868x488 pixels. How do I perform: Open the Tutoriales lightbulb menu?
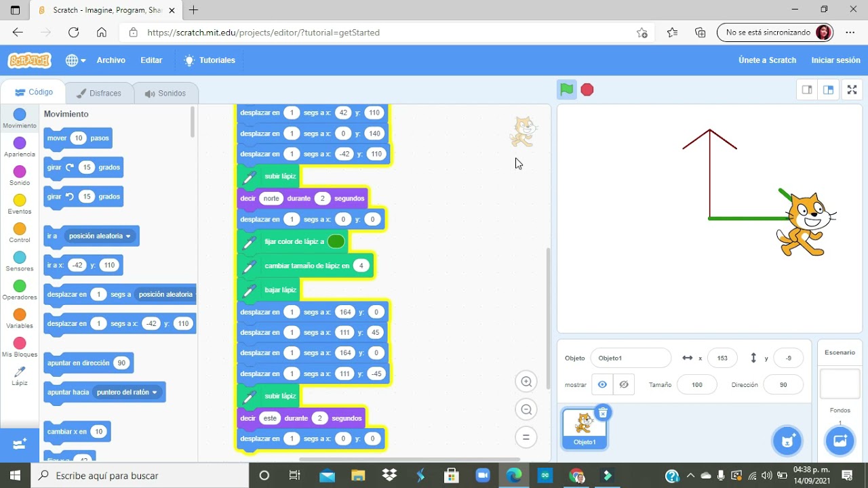[x=210, y=60]
